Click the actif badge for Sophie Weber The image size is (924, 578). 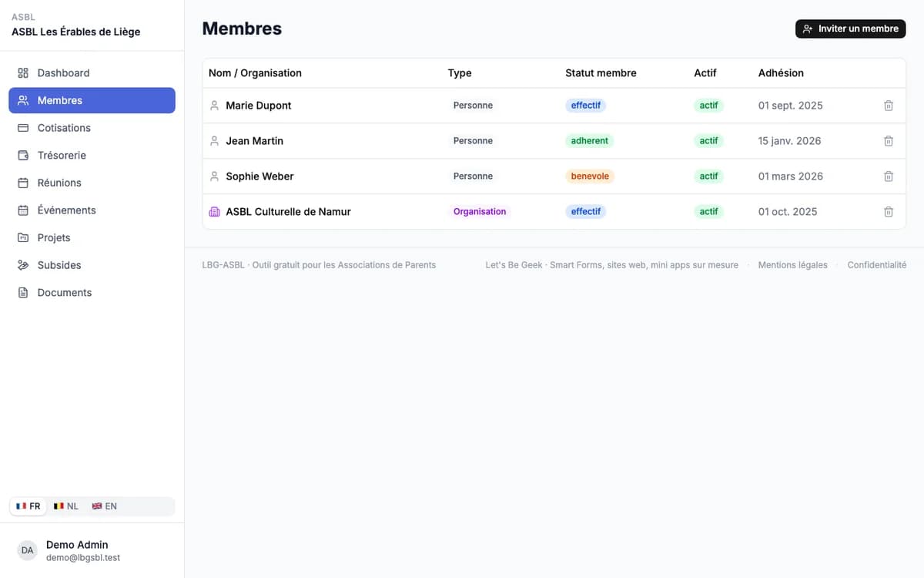tap(709, 176)
